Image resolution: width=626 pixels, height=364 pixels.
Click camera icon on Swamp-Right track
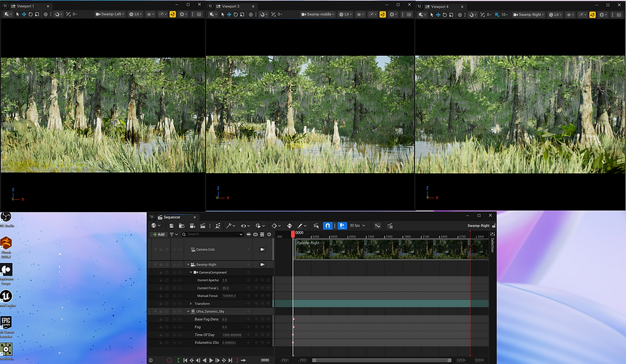tap(263, 264)
